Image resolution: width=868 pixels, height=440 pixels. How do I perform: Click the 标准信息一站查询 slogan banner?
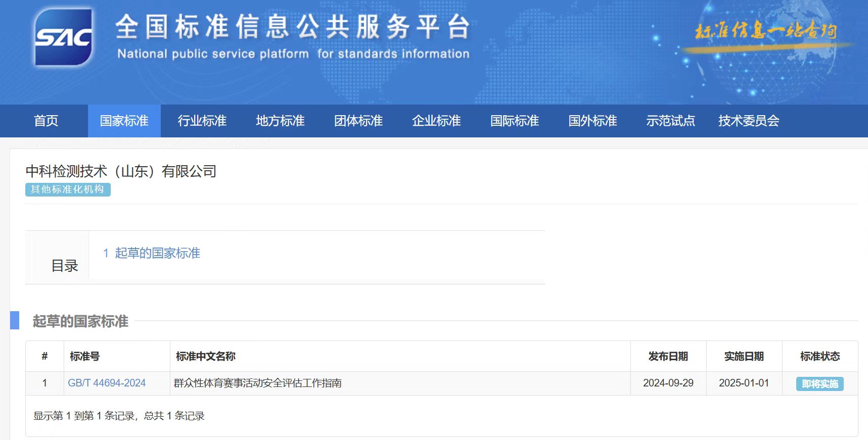(x=766, y=31)
